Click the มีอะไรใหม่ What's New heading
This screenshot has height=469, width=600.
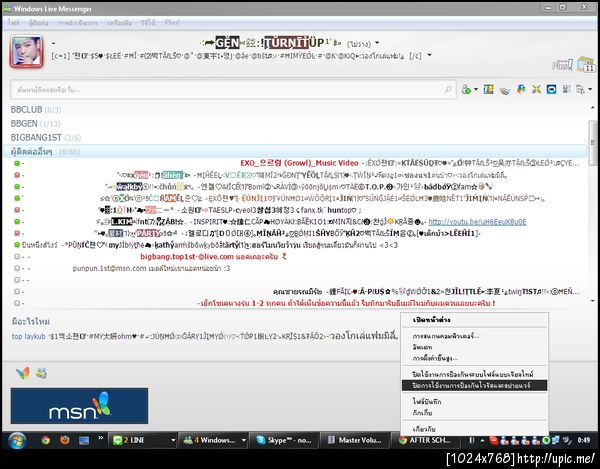(31, 321)
